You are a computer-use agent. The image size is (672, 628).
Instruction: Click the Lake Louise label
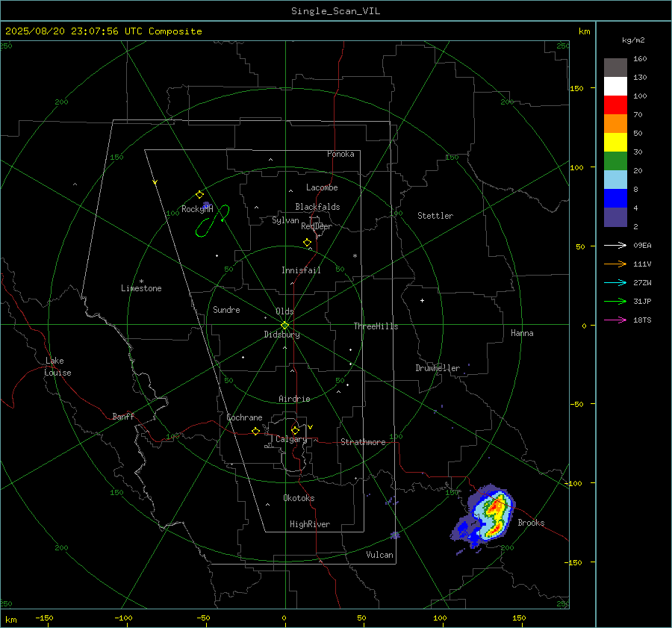[57, 367]
